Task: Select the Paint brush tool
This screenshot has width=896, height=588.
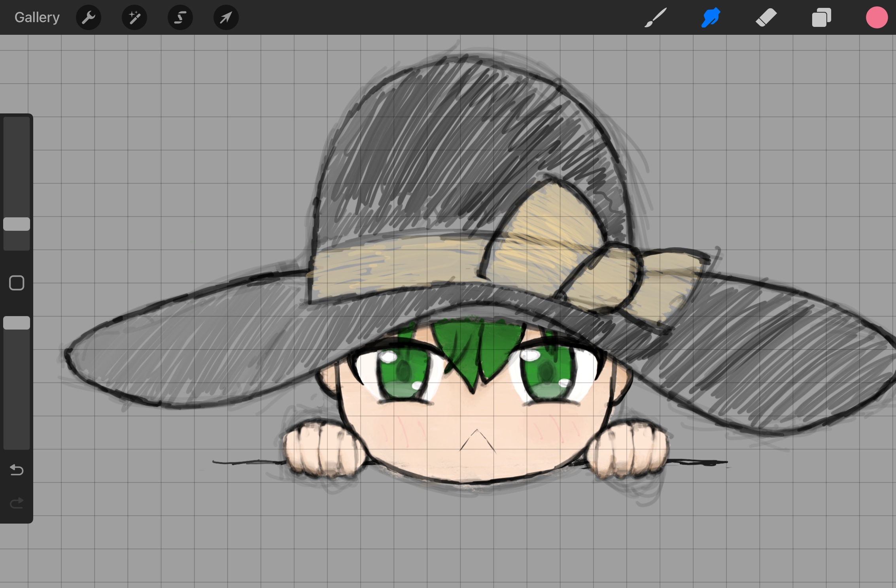Action: [x=656, y=17]
